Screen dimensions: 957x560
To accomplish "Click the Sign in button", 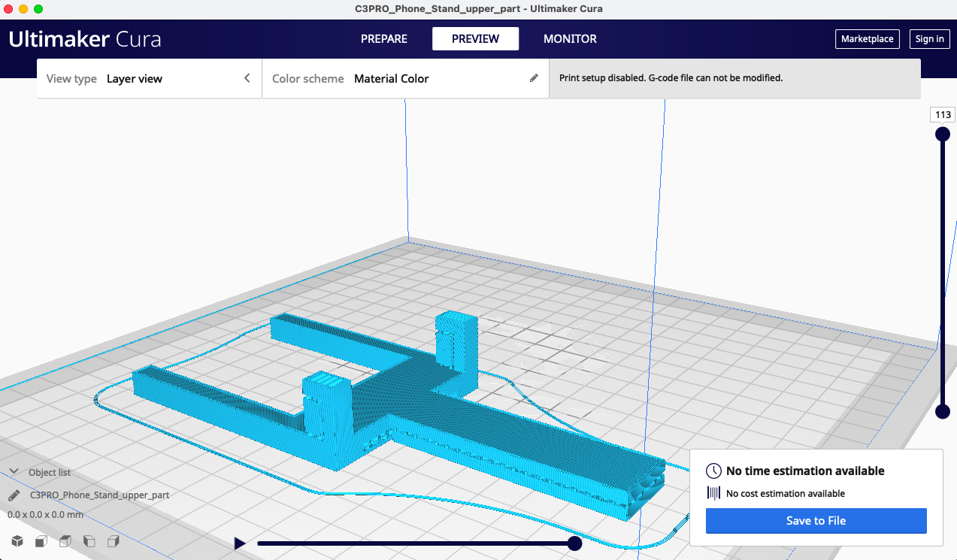I will pos(930,39).
